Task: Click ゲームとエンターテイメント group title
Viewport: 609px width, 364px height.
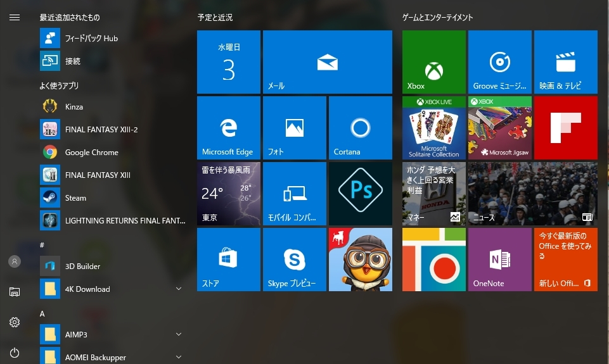Action: (x=437, y=18)
